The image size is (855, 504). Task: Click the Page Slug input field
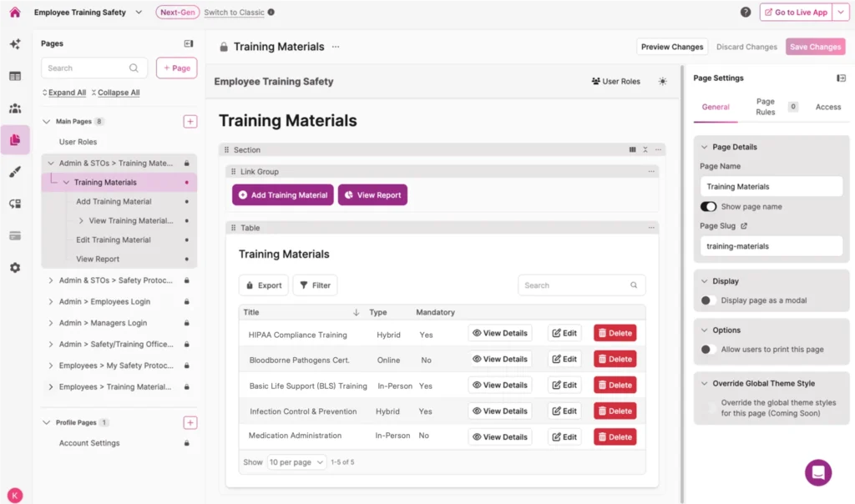[x=771, y=246]
